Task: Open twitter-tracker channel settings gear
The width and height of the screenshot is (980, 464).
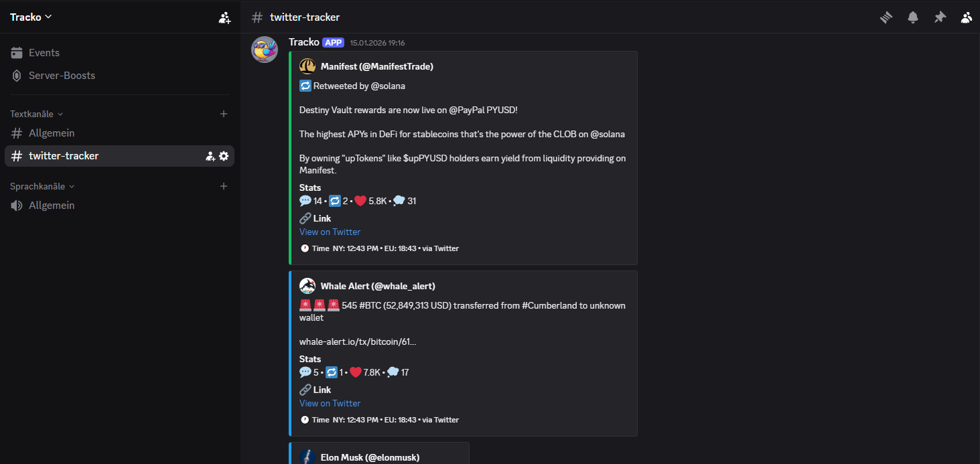Action: coord(224,156)
